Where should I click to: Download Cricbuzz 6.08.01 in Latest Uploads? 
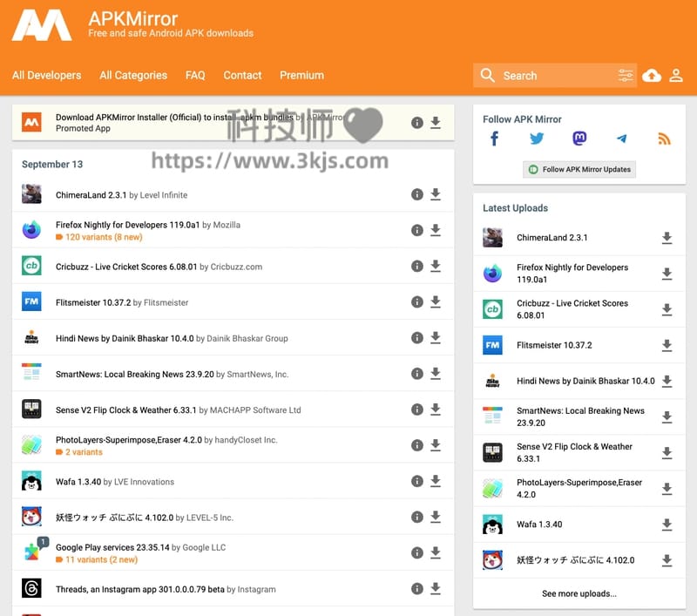click(667, 309)
